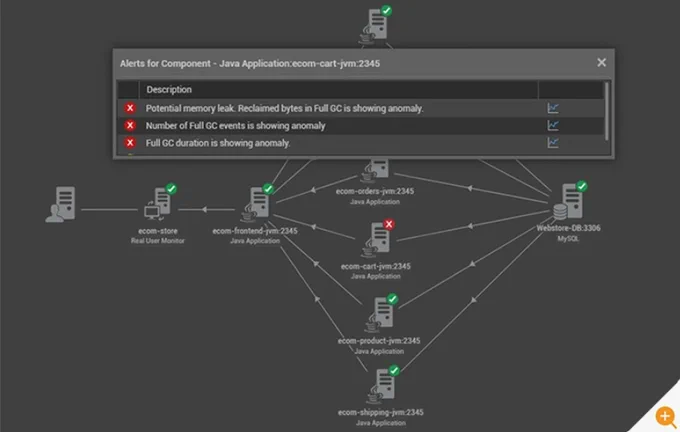The width and height of the screenshot is (680, 432).
Task: Click green status badge on Webstore-DB node
Action: [x=582, y=187]
